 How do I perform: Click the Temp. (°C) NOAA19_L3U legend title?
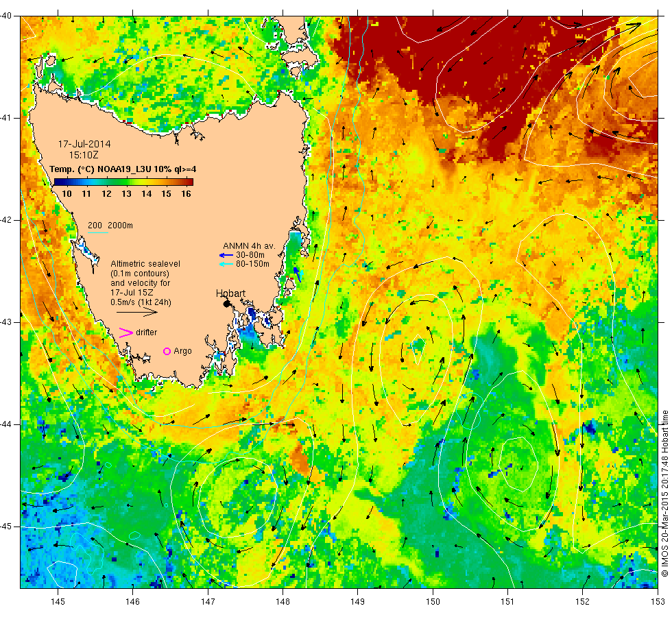pyautogui.click(x=123, y=169)
